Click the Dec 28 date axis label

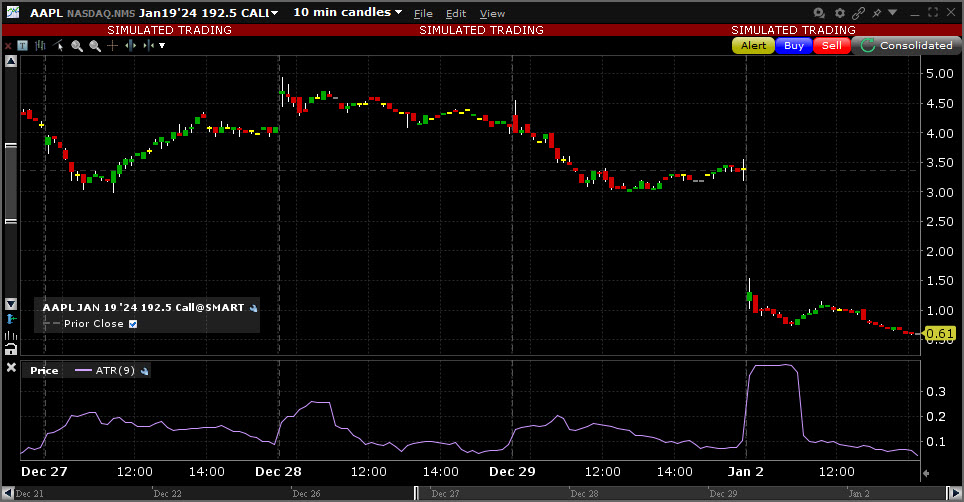point(279,471)
